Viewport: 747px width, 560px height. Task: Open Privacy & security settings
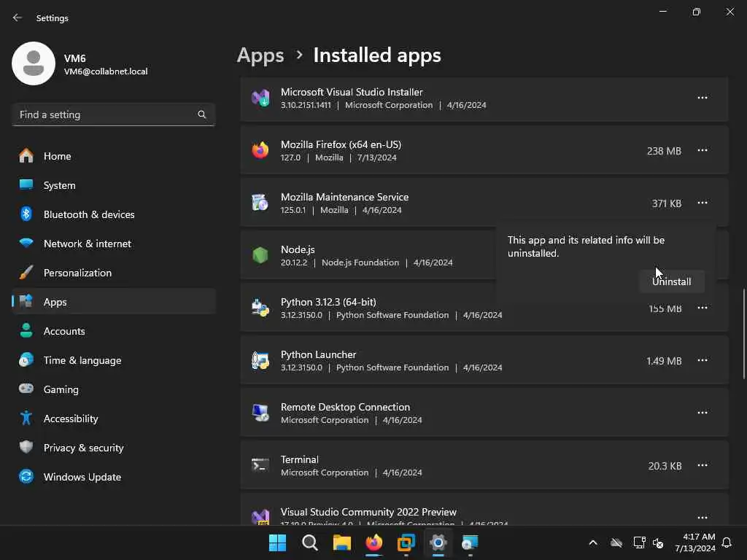pos(113,448)
